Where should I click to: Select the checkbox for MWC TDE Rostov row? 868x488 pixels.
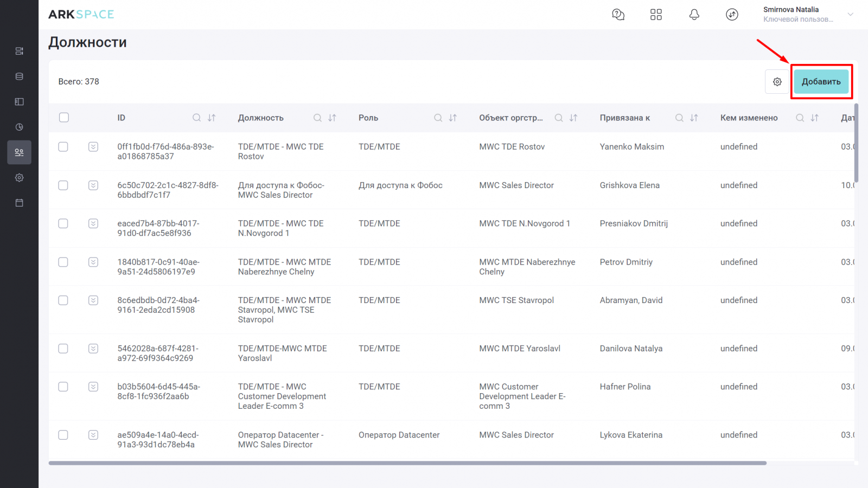click(63, 147)
